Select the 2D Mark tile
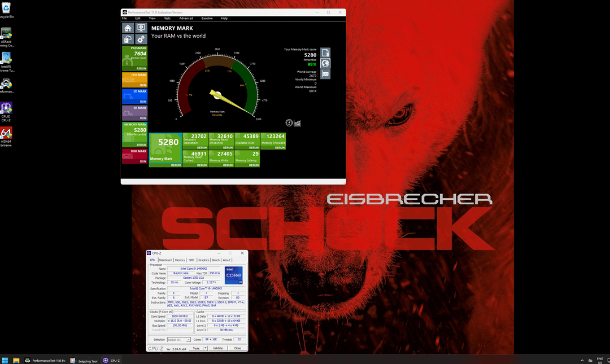610x364 pixels. [x=134, y=97]
